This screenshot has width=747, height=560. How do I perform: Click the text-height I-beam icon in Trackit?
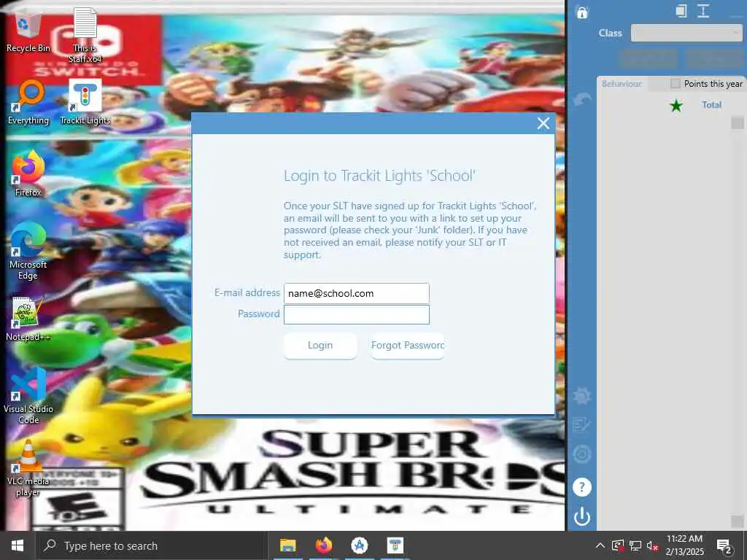tap(703, 11)
